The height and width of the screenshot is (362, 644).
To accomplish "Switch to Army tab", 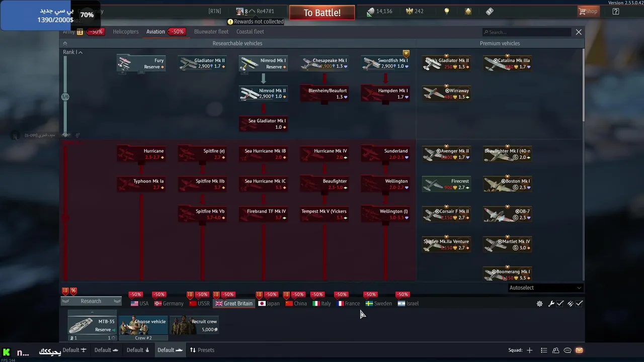I will point(69,32).
